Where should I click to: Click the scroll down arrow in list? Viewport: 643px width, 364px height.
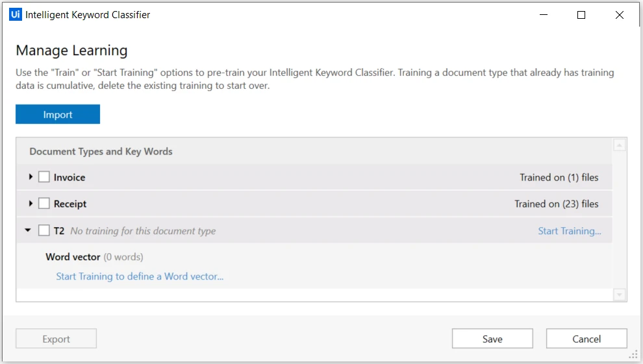coord(619,295)
